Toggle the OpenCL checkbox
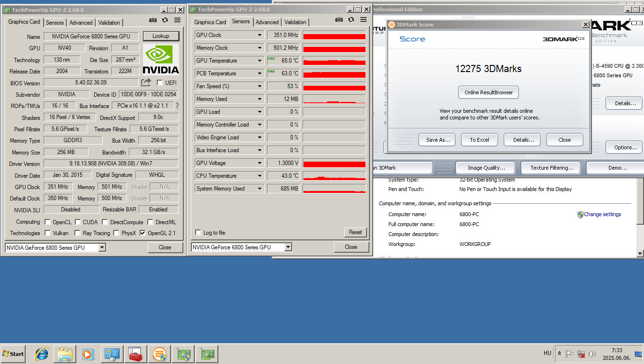Image resolution: width=644 pixels, height=364 pixels. (47, 222)
